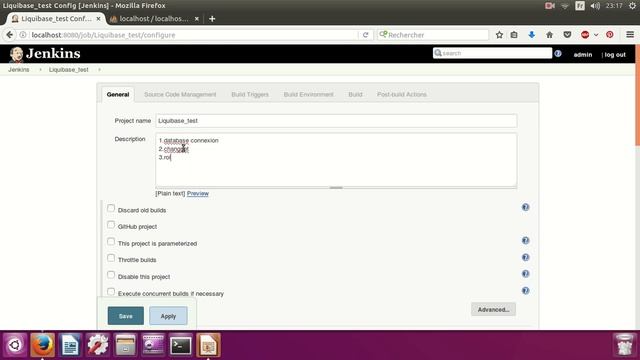The image size is (640, 360).
Task: Expand the Adblock dropdown arrow
Action: tap(596, 35)
